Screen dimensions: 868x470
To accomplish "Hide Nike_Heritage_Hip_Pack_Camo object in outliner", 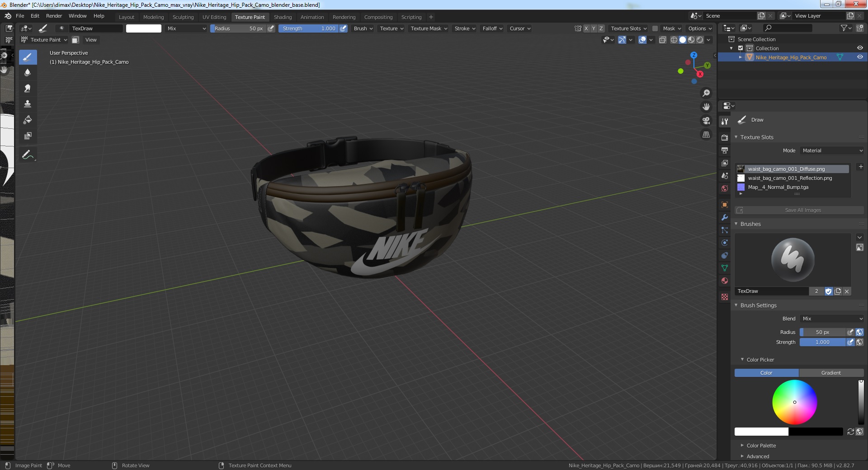I will point(860,57).
